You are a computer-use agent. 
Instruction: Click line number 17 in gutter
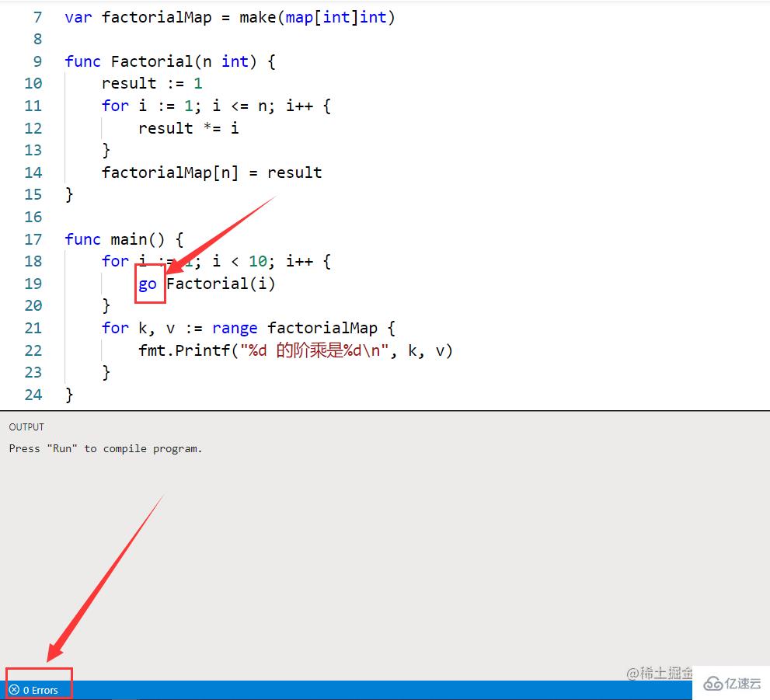pyautogui.click(x=33, y=239)
